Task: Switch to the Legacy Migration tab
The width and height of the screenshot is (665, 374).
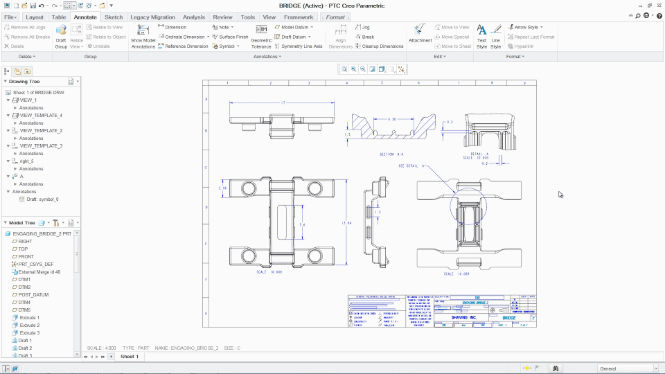Action: pyautogui.click(x=152, y=17)
